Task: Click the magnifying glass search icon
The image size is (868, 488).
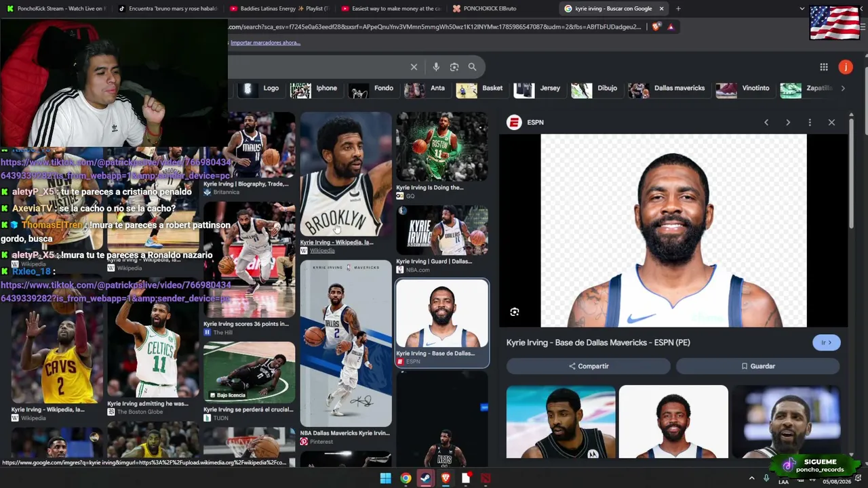Action: pos(472,67)
